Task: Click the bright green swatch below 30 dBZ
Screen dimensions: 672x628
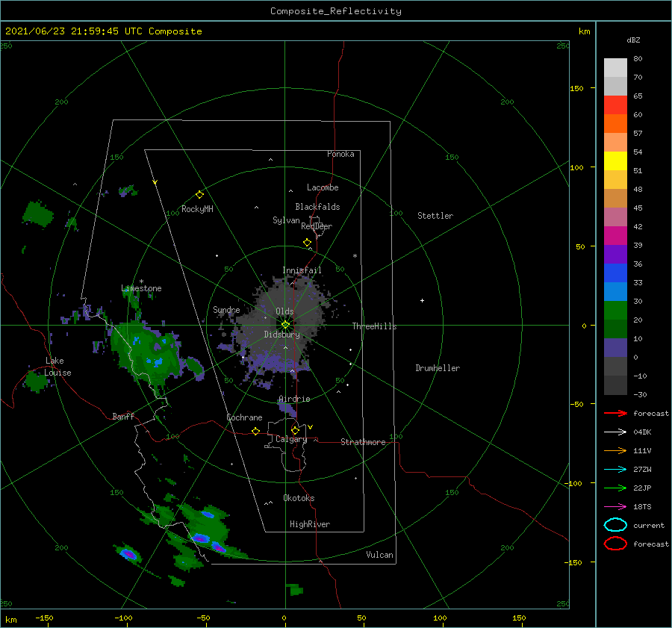Action: pos(615,311)
